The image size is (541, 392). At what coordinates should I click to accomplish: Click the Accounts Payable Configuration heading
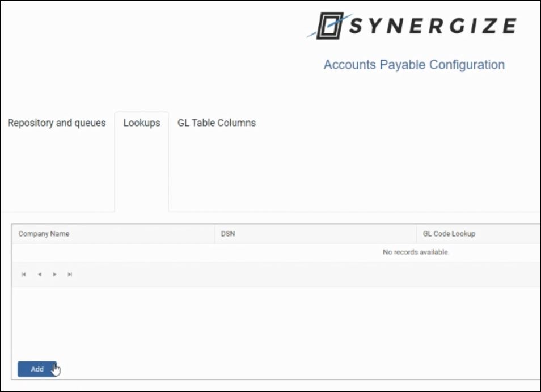pyautogui.click(x=414, y=65)
